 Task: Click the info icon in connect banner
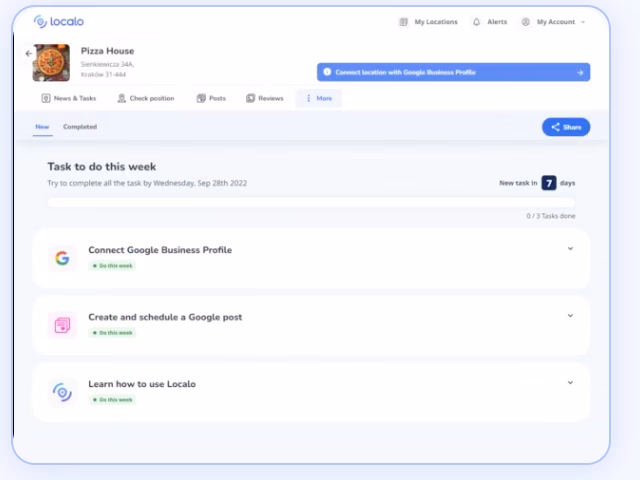pyautogui.click(x=327, y=72)
